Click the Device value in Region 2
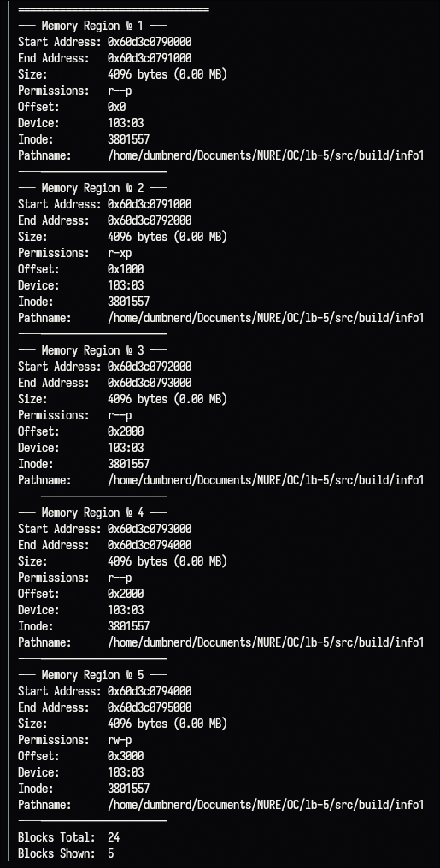The width and height of the screenshot is (440, 868). click(126, 285)
